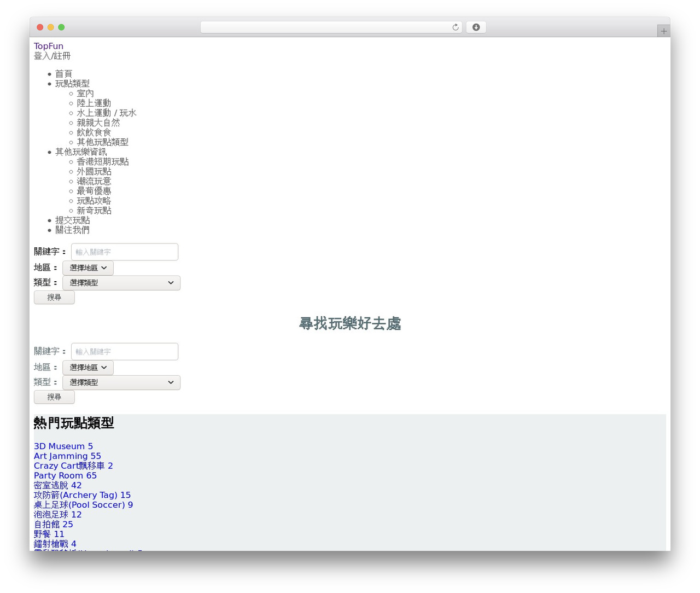
Task: Open the 攻防箭(Archery Tag) 15 link
Action: (82, 496)
